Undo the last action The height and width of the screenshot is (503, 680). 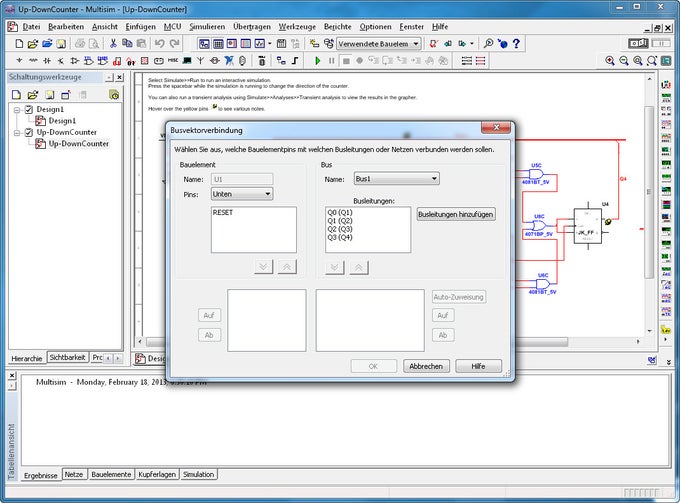tap(160, 43)
